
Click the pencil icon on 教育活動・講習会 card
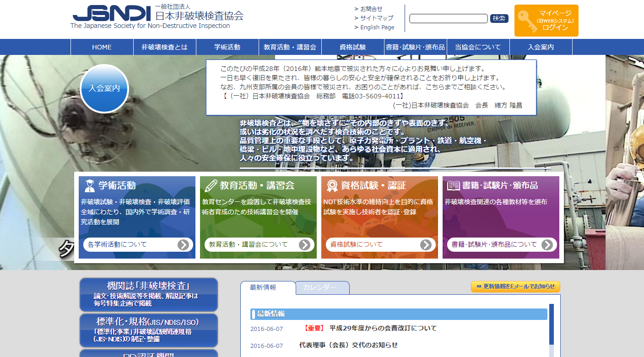pyautogui.click(x=211, y=185)
